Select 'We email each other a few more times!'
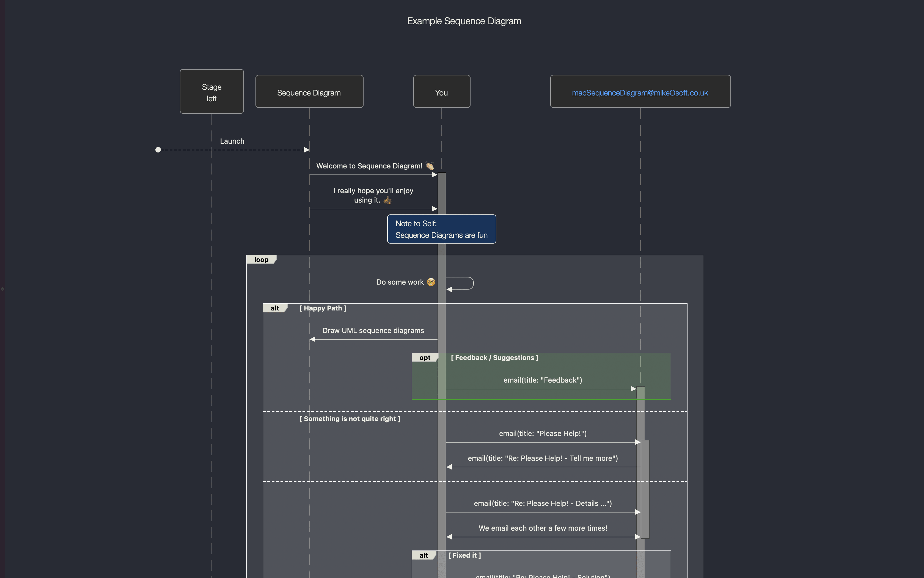 pyautogui.click(x=543, y=528)
